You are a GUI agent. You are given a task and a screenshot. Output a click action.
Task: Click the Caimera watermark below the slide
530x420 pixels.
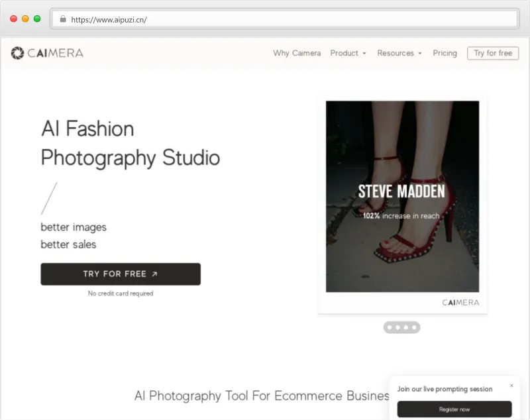point(460,303)
